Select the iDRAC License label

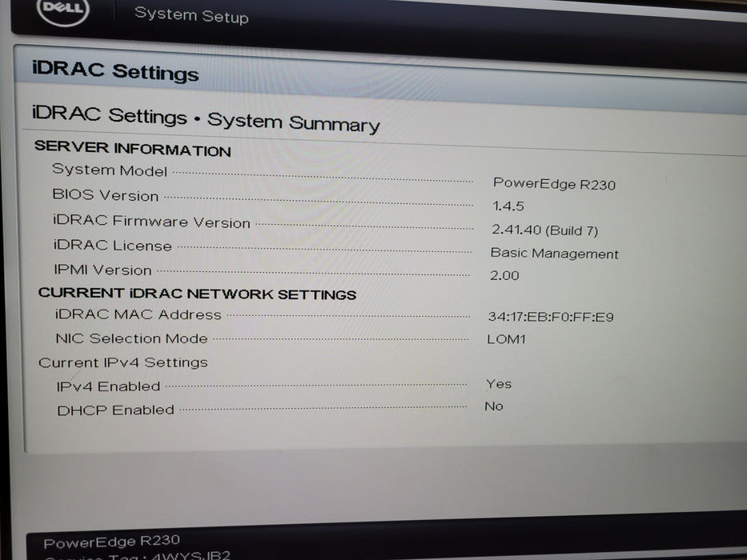(x=112, y=246)
